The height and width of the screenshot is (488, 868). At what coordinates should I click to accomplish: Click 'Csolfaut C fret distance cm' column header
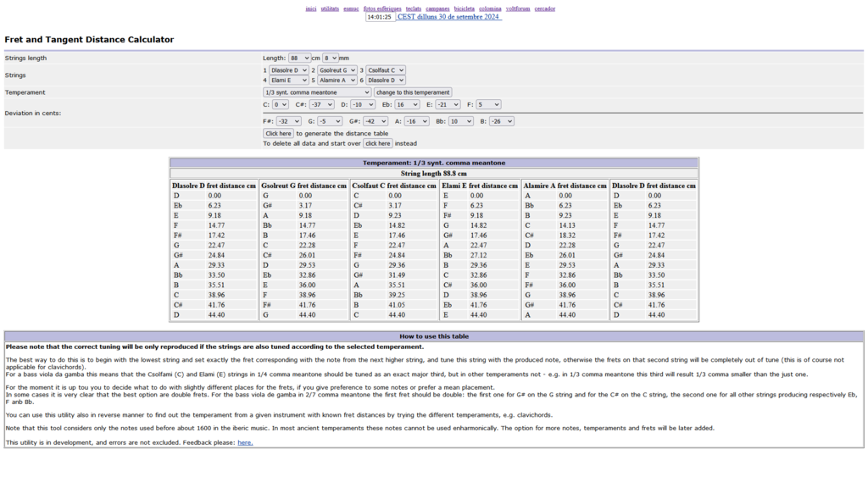click(395, 186)
